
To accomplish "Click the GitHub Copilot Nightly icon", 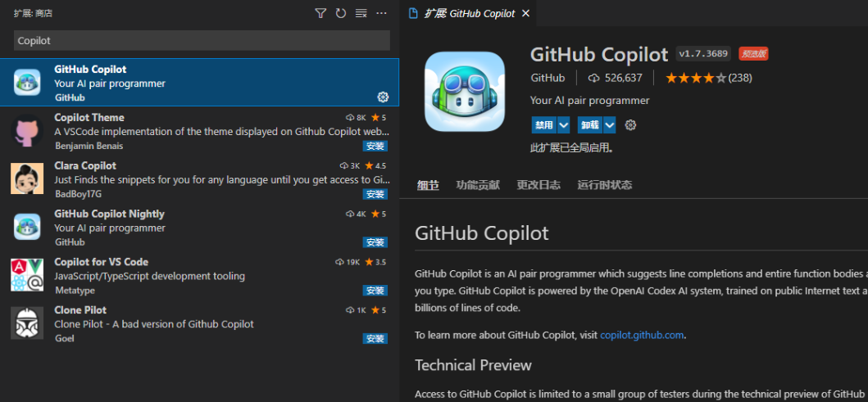I will pyautogui.click(x=27, y=227).
